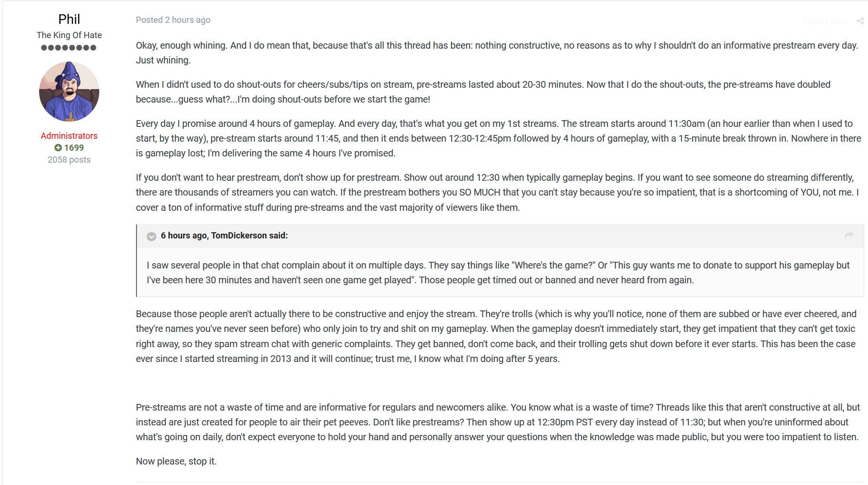The width and height of the screenshot is (868, 485).
Task: Click the '6 hours ago' quote timestamp
Action: (184, 236)
